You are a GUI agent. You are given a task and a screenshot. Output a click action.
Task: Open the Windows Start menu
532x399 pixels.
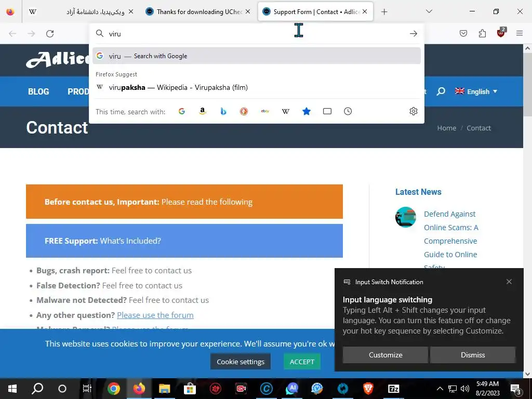click(x=12, y=389)
